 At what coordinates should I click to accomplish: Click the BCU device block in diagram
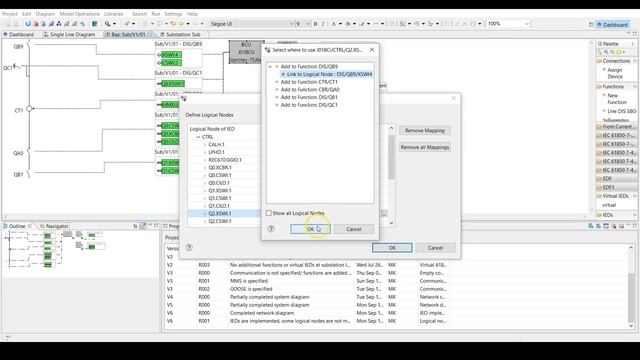(x=246, y=52)
